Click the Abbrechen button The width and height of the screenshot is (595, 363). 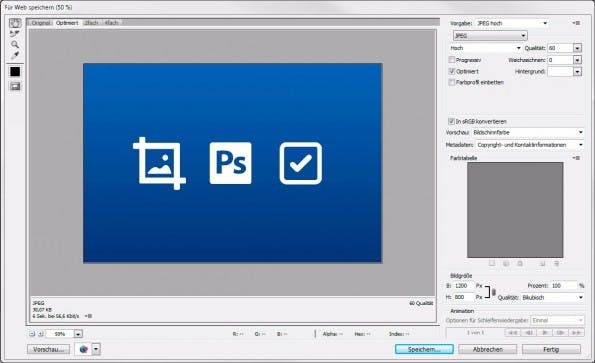coord(488,349)
